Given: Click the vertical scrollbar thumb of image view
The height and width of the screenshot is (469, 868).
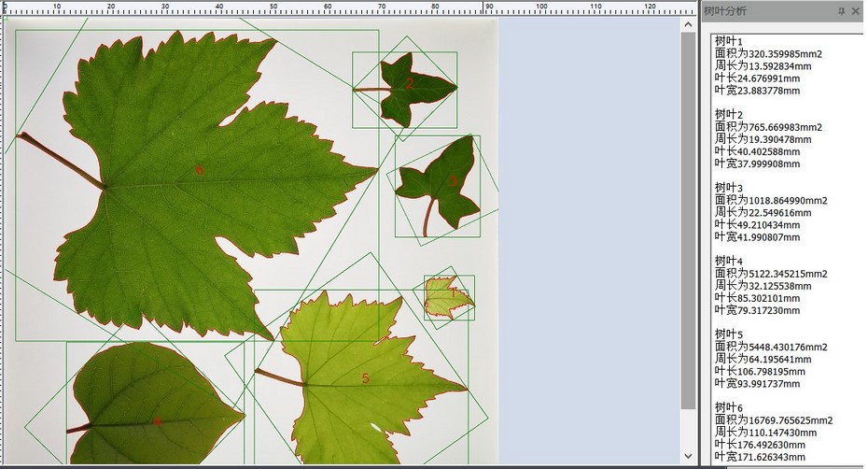Looking at the screenshot, I should click(688, 220).
